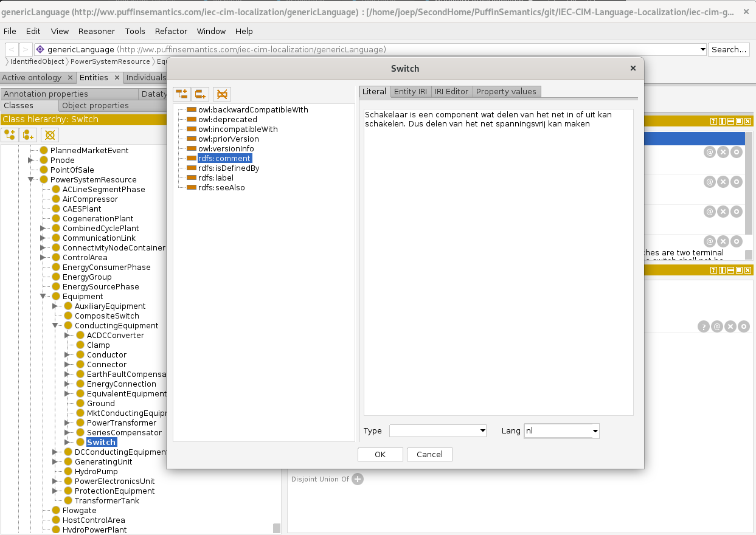Expand the ProtectionEquipment node
Screen dimensions: 756x535
pyautogui.click(x=55, y=491)
